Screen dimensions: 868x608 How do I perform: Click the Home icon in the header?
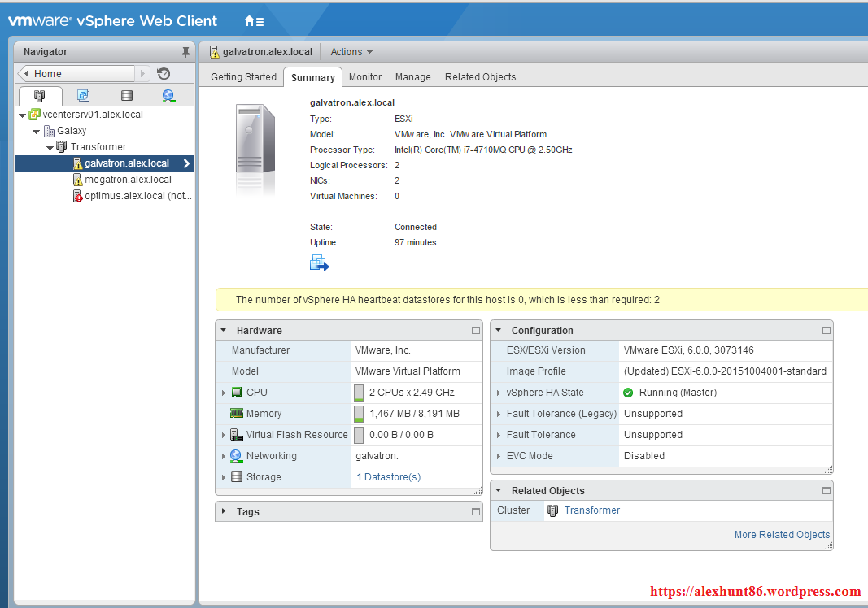249,22
